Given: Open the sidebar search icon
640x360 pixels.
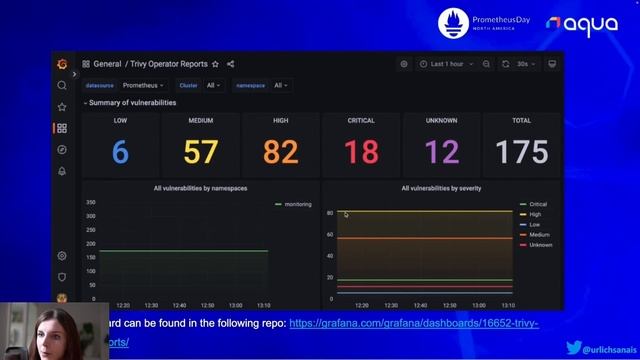Looking at the screenshot, I should pos(62,85).
